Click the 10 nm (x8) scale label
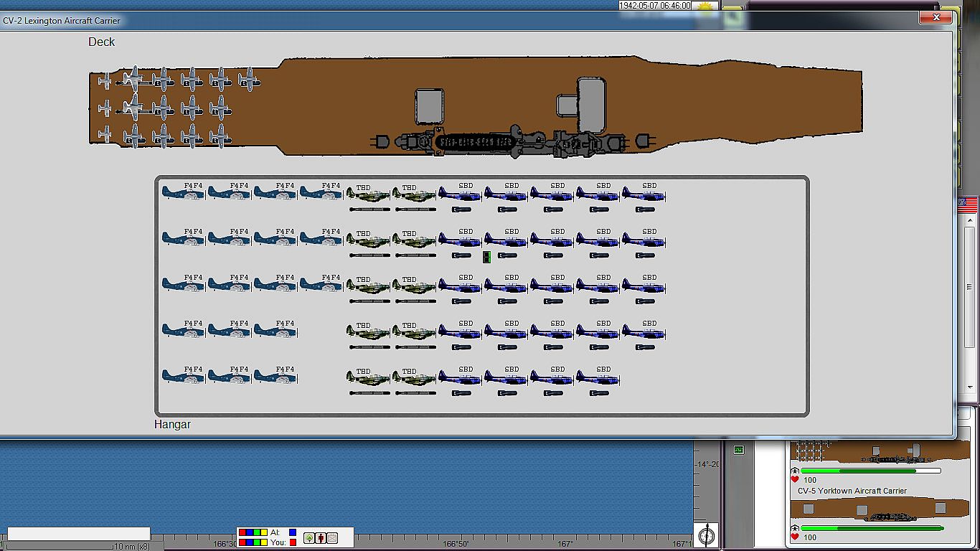Screen dimensions: 980x551 (133, 547)
